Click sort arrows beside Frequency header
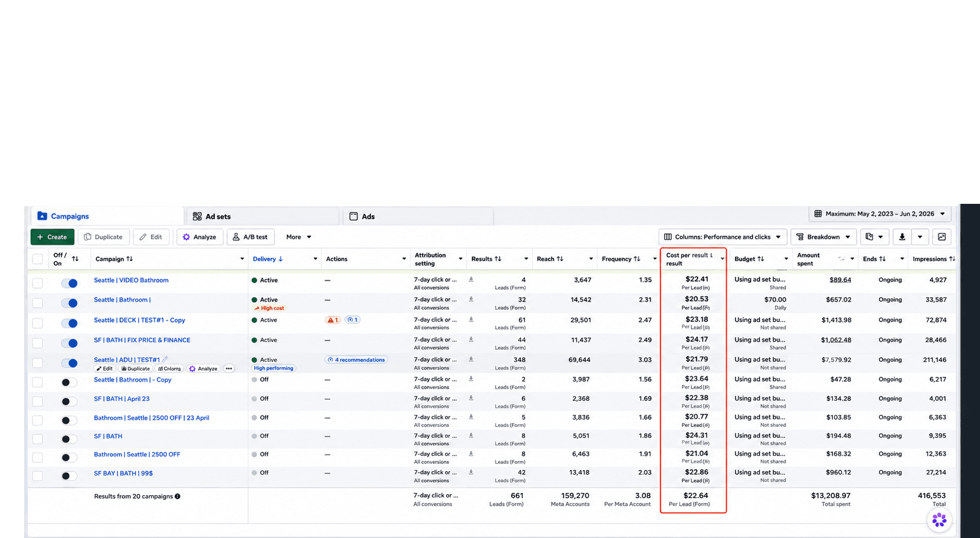 coord(637,259)
